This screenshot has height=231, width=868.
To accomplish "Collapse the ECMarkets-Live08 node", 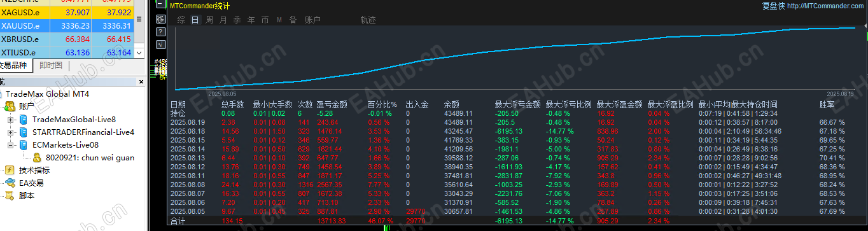I will 11,145.
